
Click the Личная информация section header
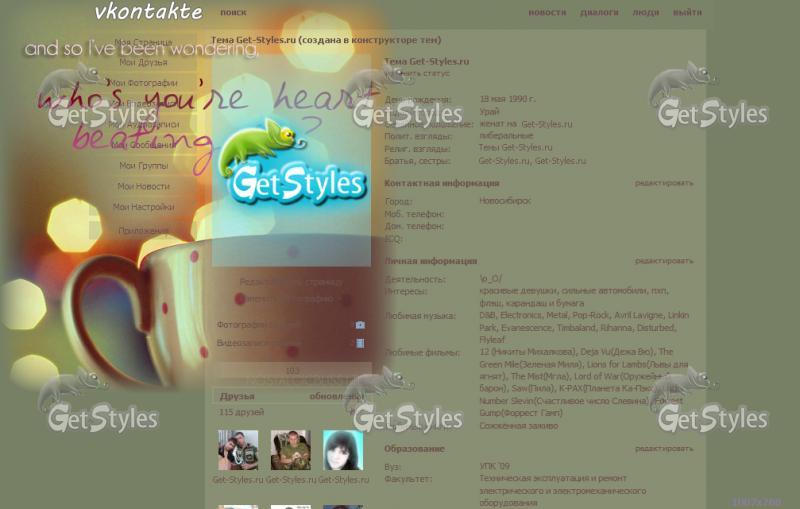tap(431, 261)
